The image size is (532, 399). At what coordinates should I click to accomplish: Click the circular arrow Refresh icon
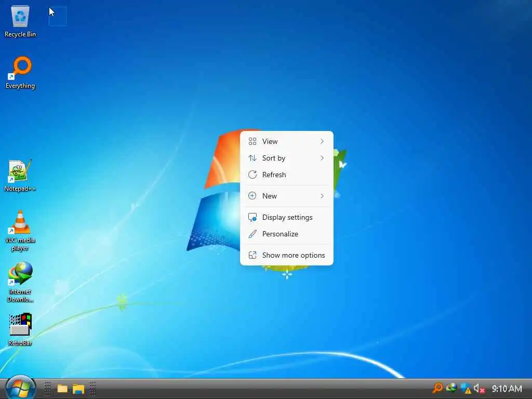tap(252, 175)
